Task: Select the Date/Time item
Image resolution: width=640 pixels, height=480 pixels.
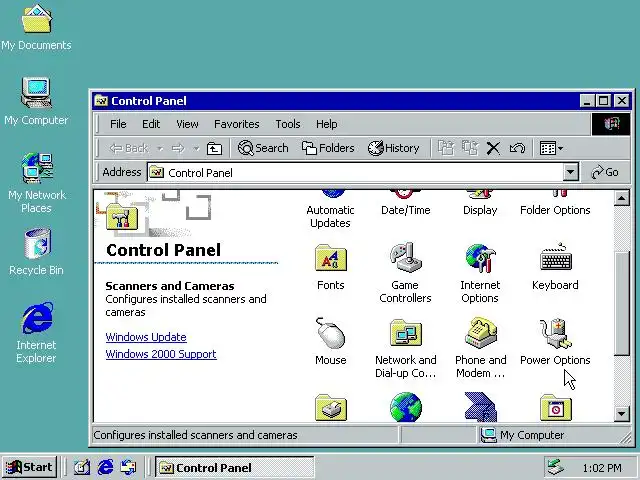Action: (x=405, y=210)
